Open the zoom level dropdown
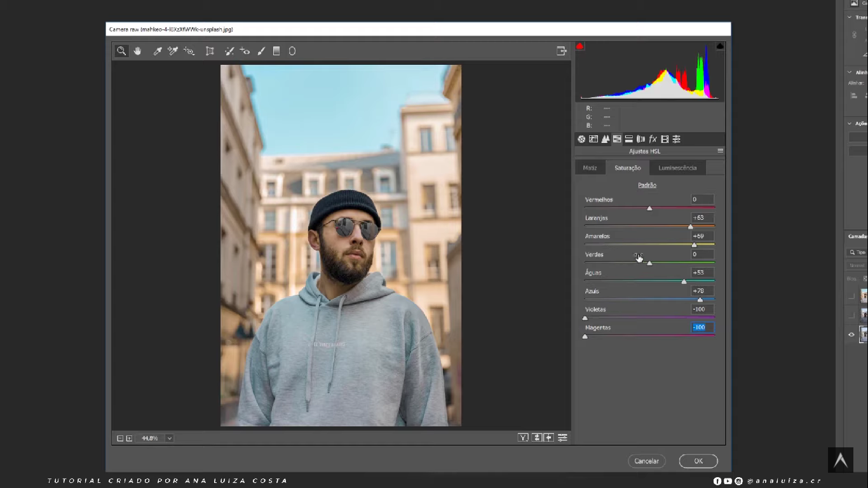Image resolution: width=868 pixels, height=488 pixels. tap(170, 438)
